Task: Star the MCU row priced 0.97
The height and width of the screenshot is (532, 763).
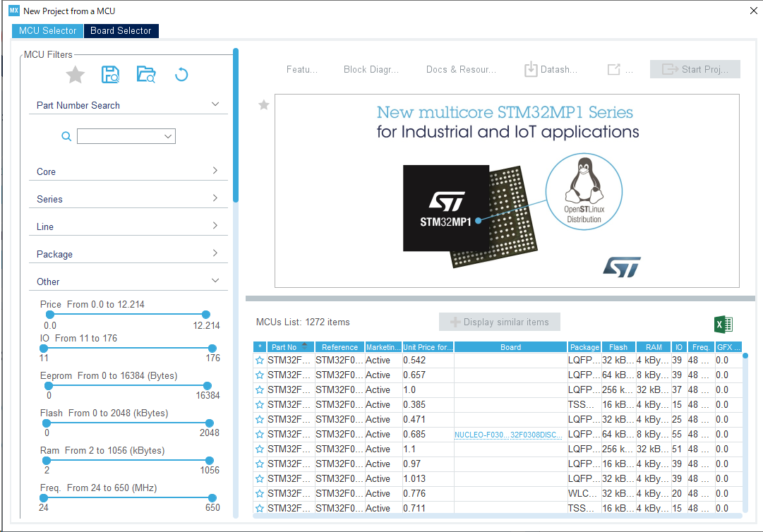Action: (260, 464)
